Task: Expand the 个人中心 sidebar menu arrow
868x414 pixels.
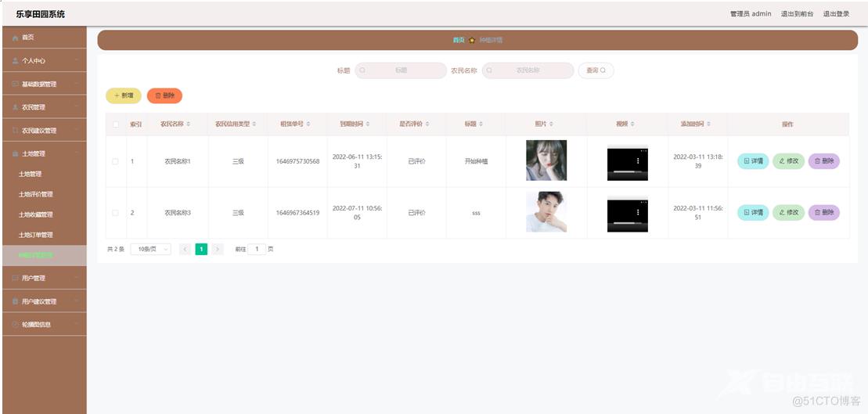Action: (x=77, y=61)
